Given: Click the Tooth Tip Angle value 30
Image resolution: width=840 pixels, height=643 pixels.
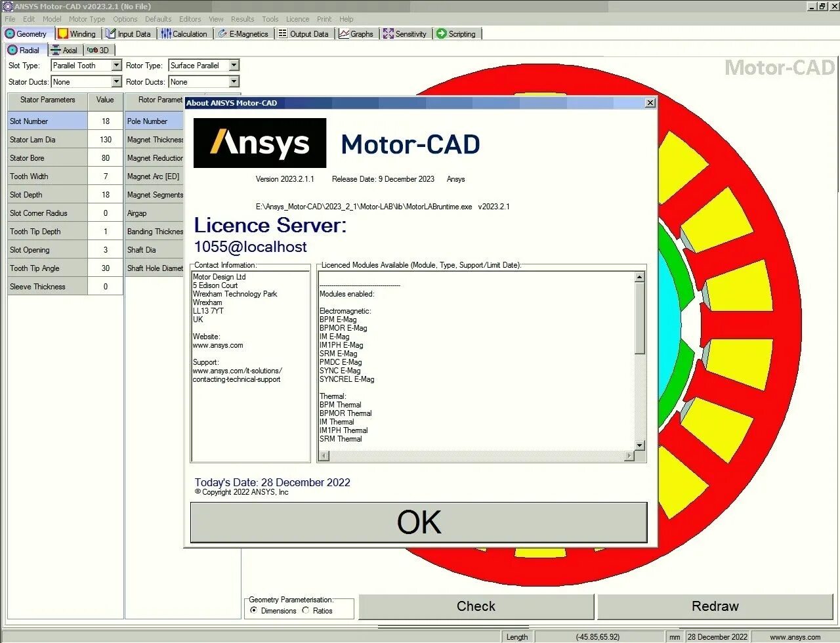Looking at the screenshot, I should tap(105, 268).
